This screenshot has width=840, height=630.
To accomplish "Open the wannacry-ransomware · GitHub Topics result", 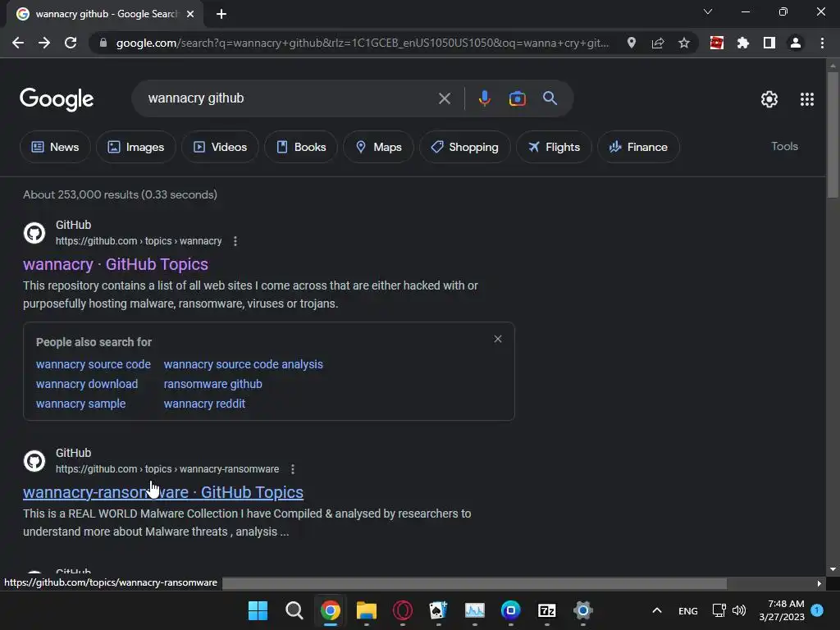I will pyautogui.click(x=163, y=492).
